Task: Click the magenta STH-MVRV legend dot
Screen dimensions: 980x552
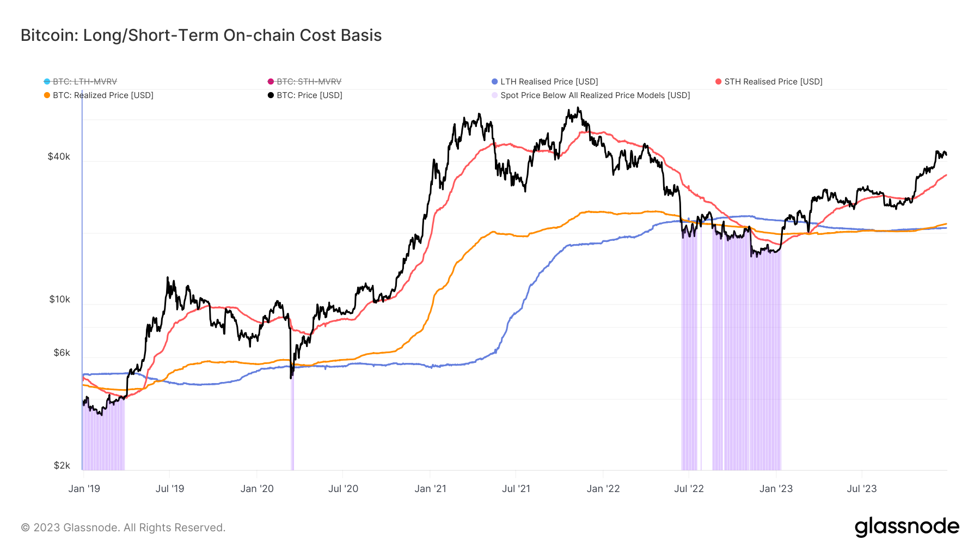Action: point(271,82)
